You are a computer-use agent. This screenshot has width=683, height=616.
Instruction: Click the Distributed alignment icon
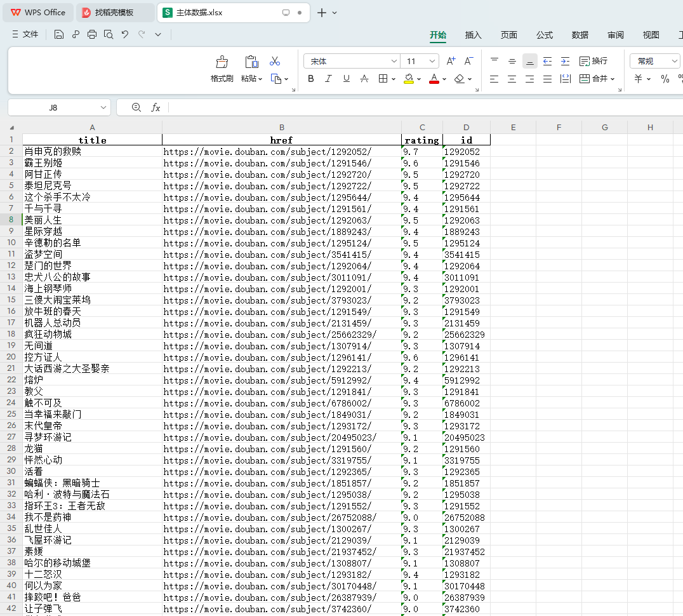point(566,79)
